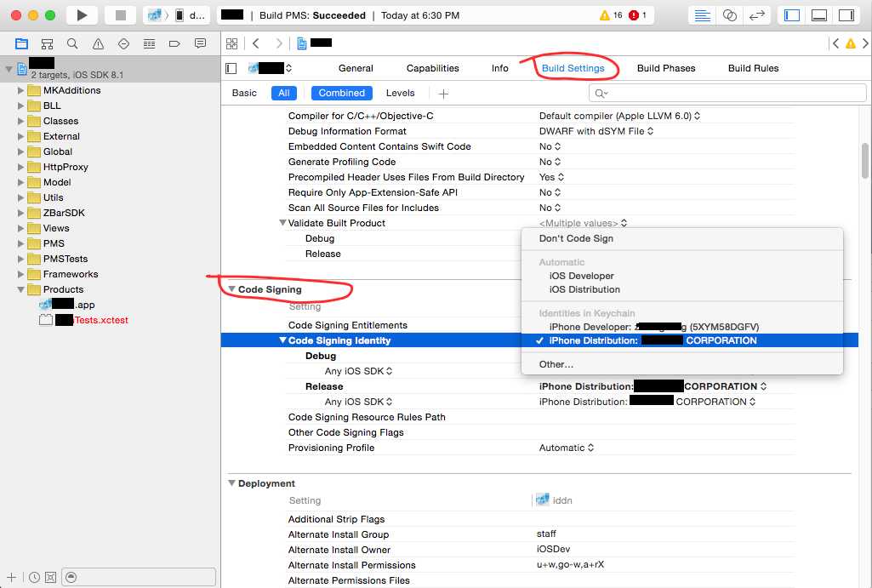Screen dimensions: 872x588
Task: Open the Issue navigator warning icon
Action: click(x=98, y=43)
